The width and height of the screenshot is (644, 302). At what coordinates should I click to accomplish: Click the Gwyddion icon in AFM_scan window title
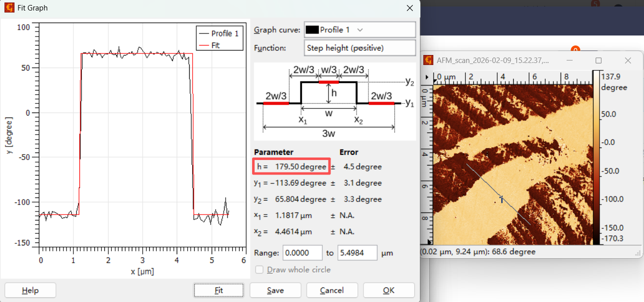pos(428,60)
